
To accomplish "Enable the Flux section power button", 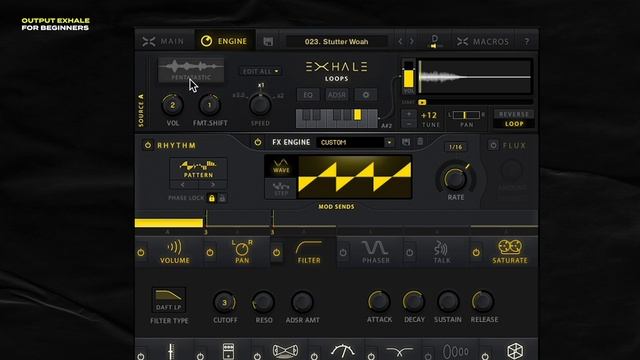I will tap(493, 145).
